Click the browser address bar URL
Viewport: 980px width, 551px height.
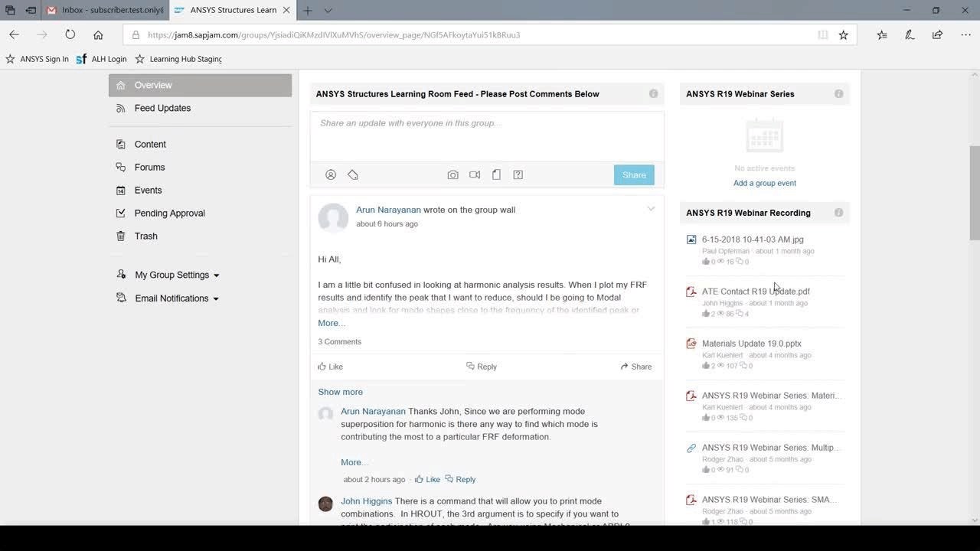tap(334, 34)
